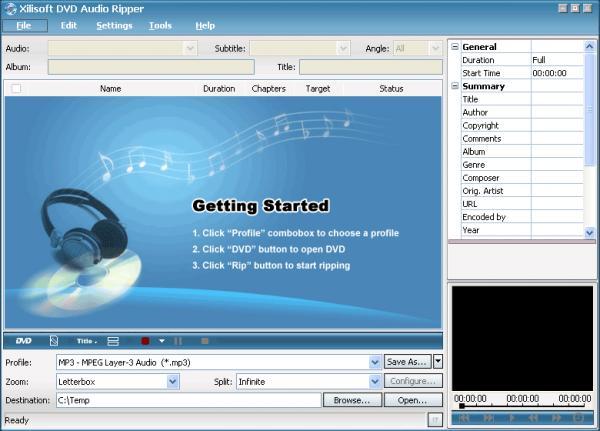Image resolution: width=600 pixels, height=431 pixels.
Task: Click the open IFO file icon
Action: click(x=54, y=341)
